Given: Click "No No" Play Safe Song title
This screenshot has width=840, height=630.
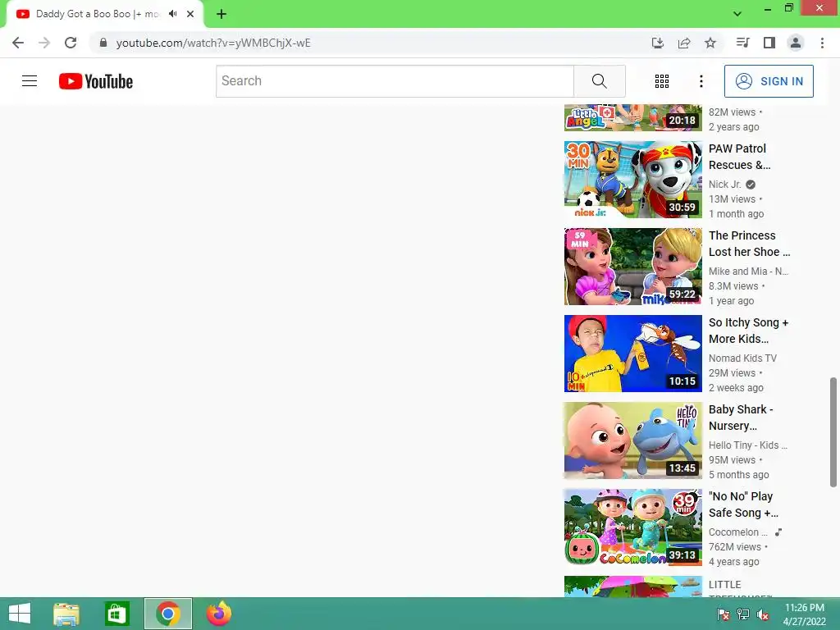Looking at the screenshot, I should point(743,504).
